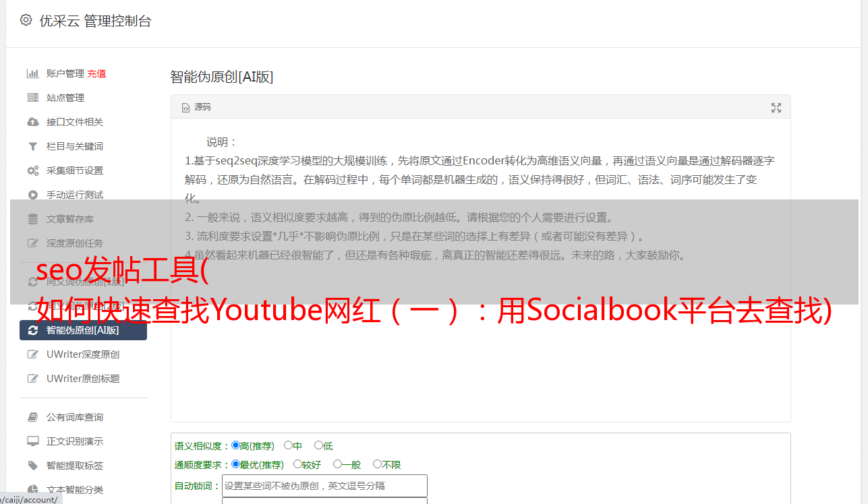This screenshot has width=868, height=504.
Task: Open UWriter深度原创 page
Action: (83, 354)
